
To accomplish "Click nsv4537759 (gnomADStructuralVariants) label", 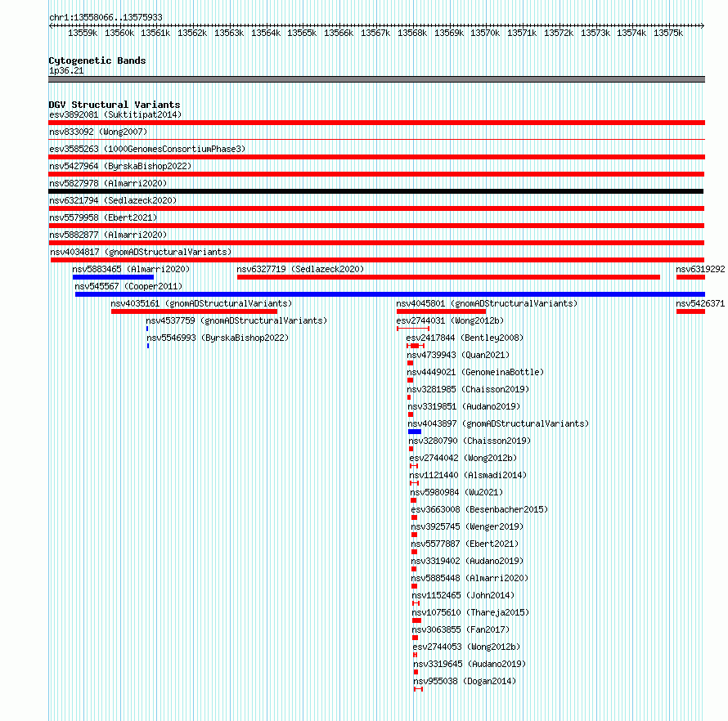I will click(x=236, y=320).
